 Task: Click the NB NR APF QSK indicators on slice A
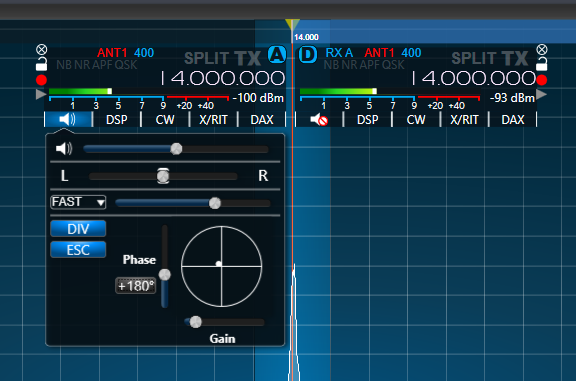click(x=97, y=65)
